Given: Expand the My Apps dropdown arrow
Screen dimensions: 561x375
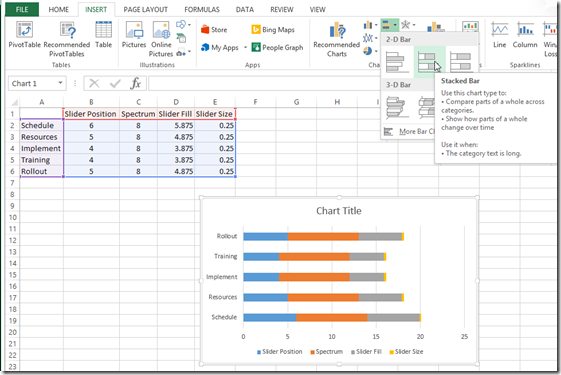Looking at the screenshot, I should pos(245,48).
